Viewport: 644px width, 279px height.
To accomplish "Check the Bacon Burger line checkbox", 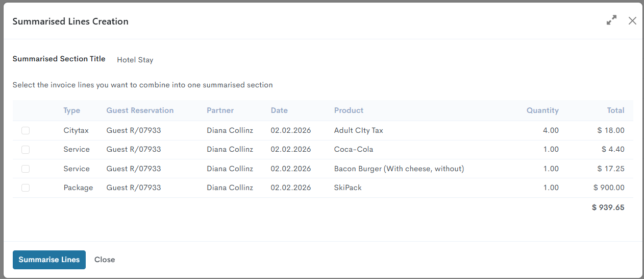I will pos(26,169).
